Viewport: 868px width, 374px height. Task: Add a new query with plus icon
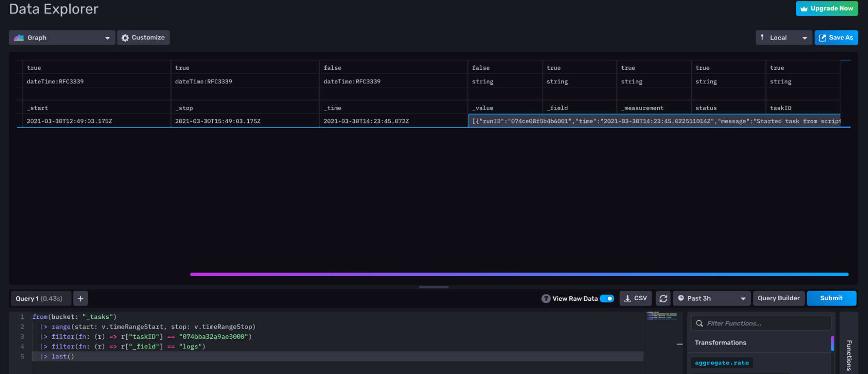(x=80, y=298)
